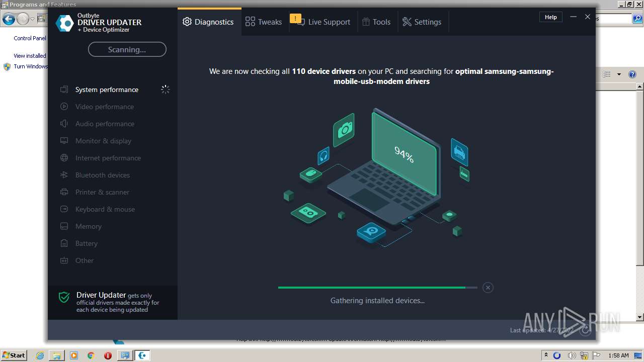The height and width of the screenshot is (362, 644).
Task: Click Control Panel in Programs window
Action: coord(30,38)
